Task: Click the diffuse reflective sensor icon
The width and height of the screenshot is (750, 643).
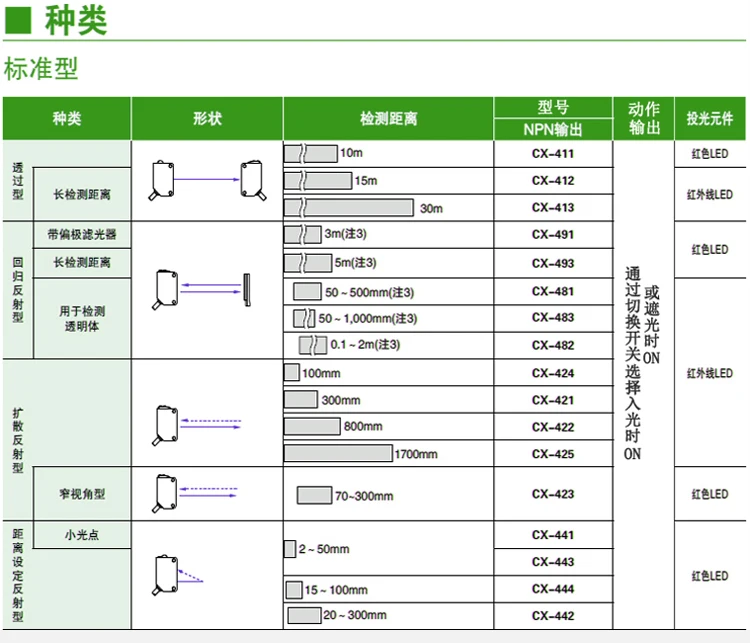Action: click(165, 425)
